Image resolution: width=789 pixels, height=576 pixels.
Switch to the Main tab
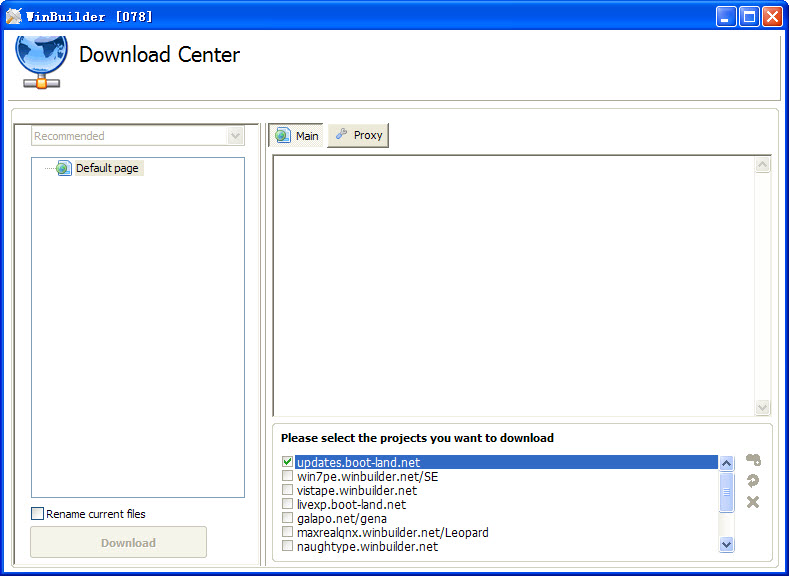297,135
